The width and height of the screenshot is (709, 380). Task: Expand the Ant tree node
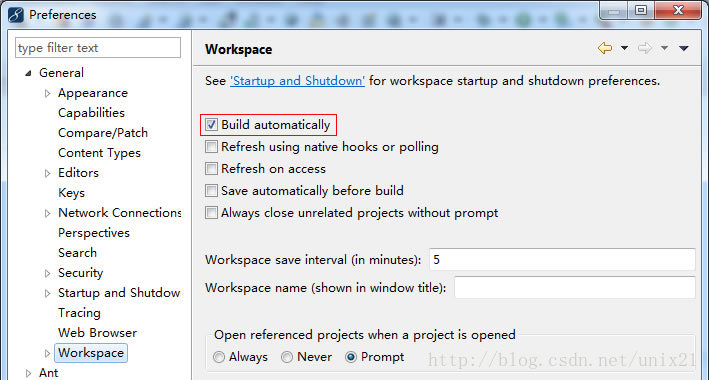tap(28, 373)
